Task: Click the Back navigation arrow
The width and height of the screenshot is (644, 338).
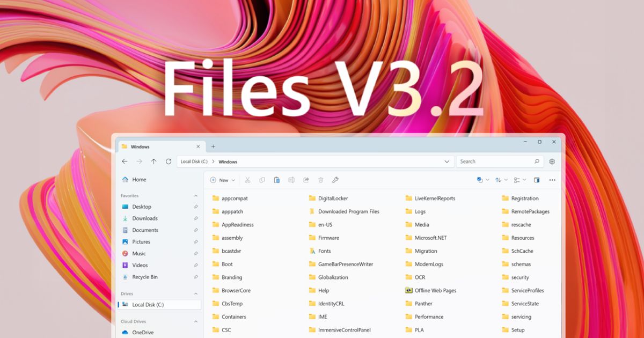Action: coord(125,161)
